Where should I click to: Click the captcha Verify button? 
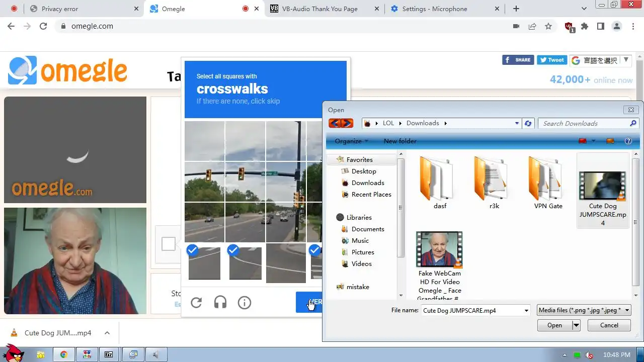[x=309, y=302]
